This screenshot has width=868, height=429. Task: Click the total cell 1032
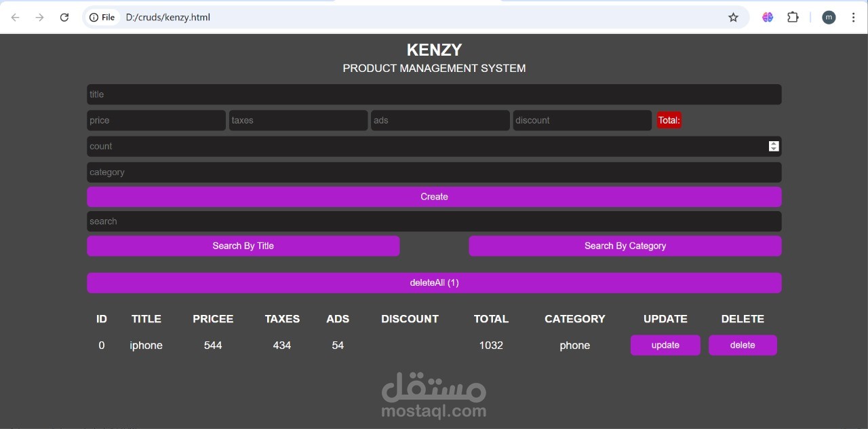[491, 346]
